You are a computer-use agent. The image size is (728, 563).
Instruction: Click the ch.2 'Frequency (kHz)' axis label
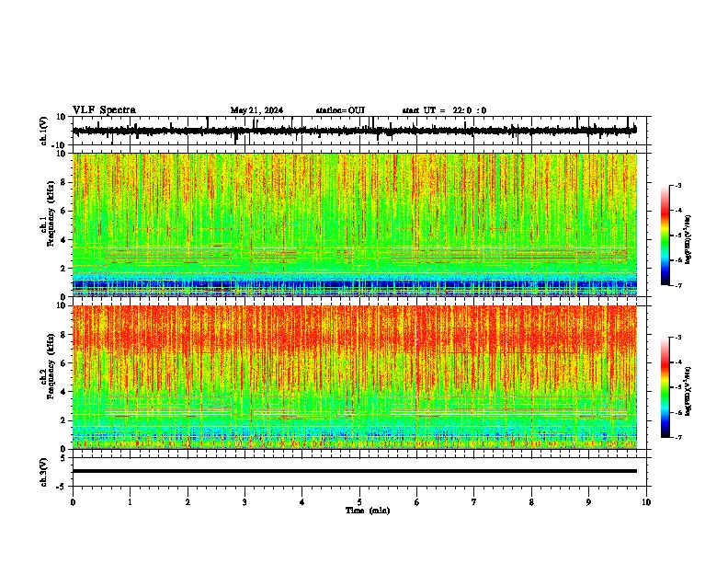[x=51, y=365]
